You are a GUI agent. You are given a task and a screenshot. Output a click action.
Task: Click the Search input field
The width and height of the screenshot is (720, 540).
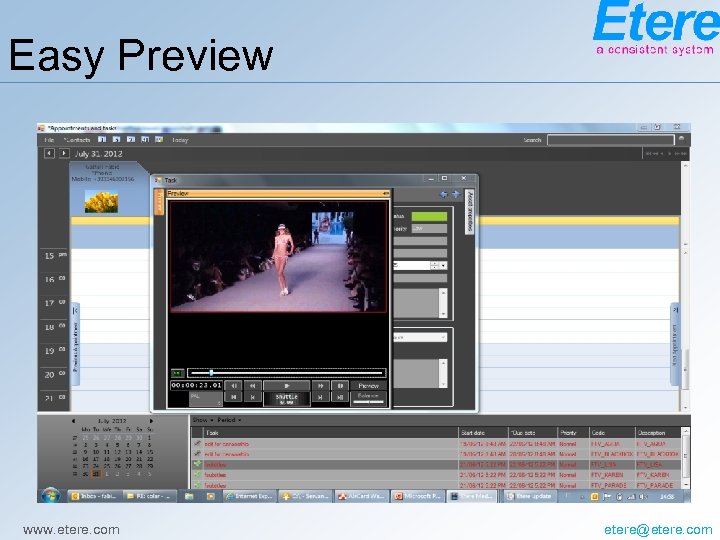pos(610,140)
